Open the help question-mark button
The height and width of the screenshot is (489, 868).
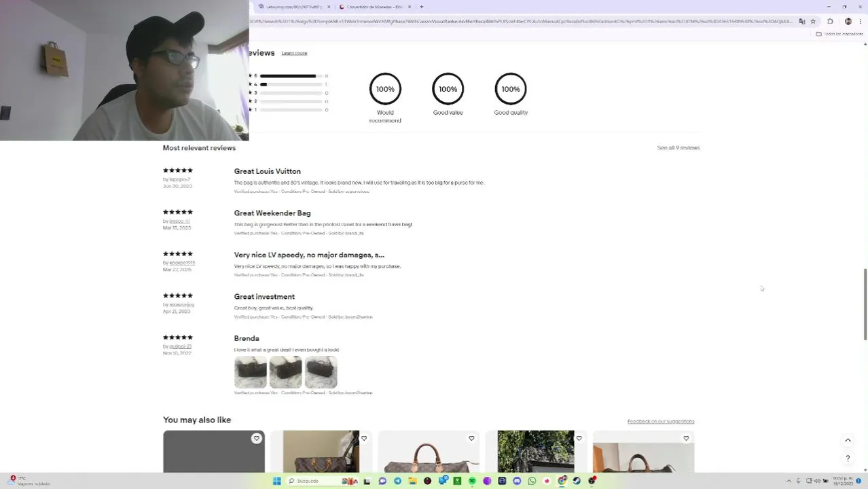pos(848,458)
